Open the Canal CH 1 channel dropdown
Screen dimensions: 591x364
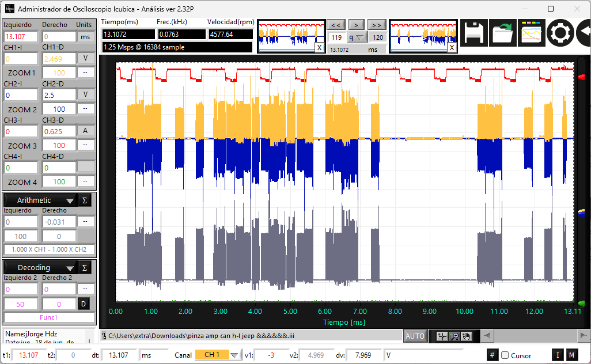(x=234, y=355)
